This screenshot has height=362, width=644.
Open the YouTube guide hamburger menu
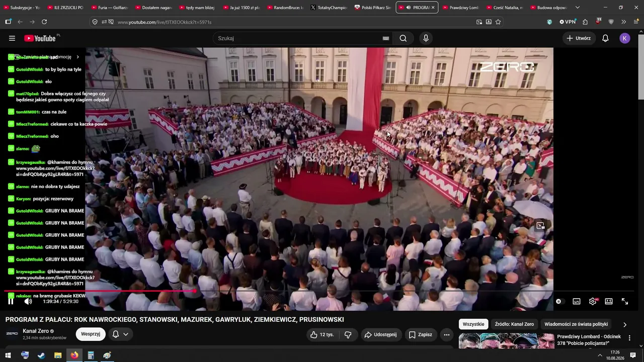12,38
